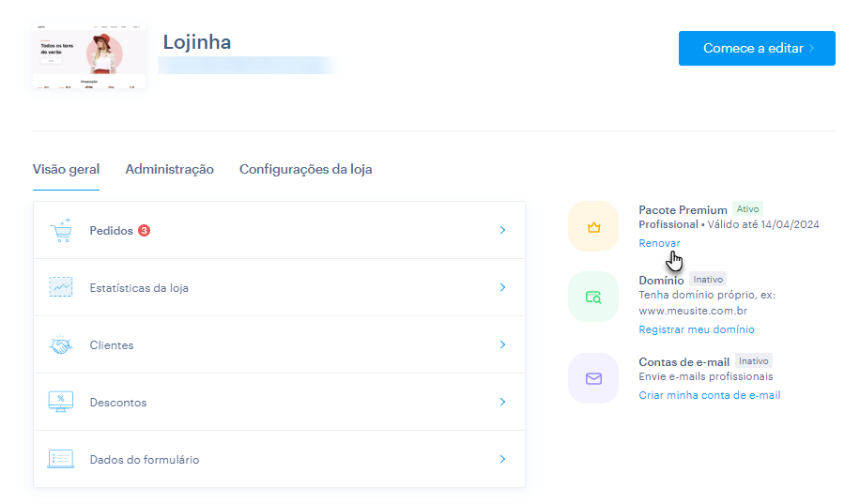
Task: Open Estatísticas da loja via its chevron
Action: pos(502,287)
